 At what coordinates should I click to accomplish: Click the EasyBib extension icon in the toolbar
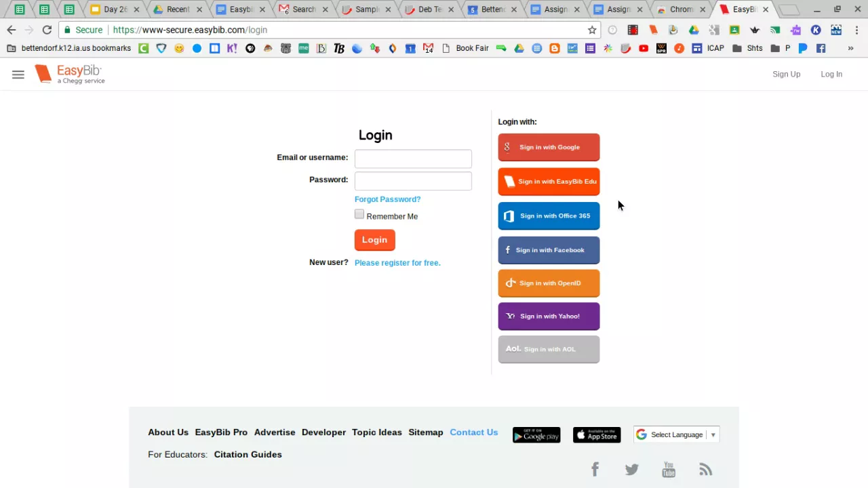[x=653, y=30]
